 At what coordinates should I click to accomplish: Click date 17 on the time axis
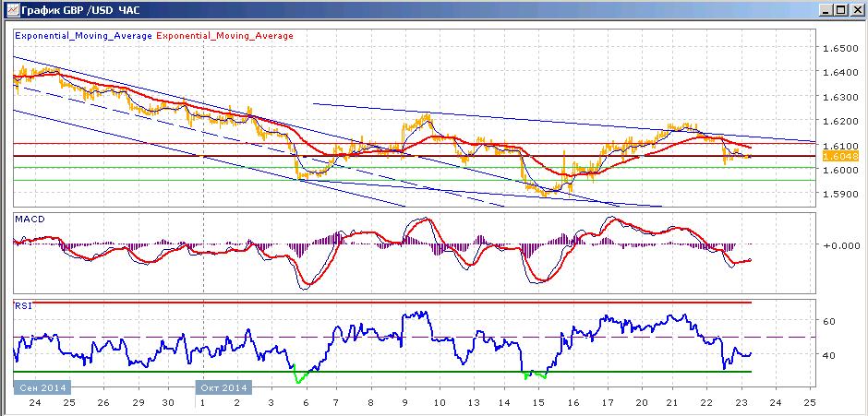click(x=608, y=403)
